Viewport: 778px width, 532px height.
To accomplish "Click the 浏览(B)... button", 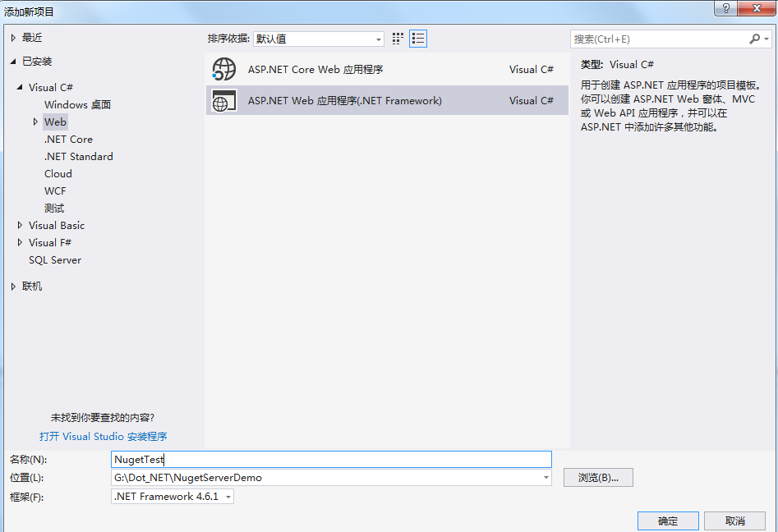I will point(598,478).
